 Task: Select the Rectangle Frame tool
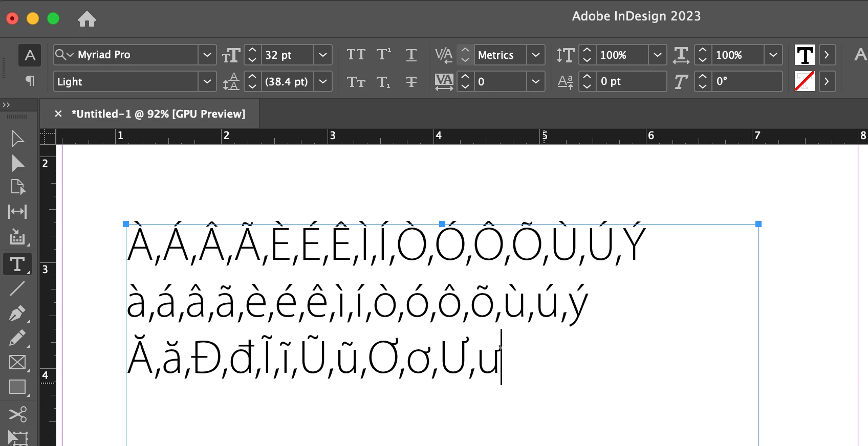(18, 363)
